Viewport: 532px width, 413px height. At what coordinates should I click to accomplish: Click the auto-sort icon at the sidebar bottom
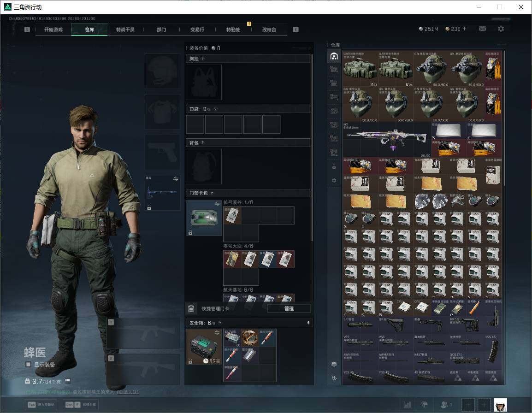pyautogui.click(x=334, y=378)
